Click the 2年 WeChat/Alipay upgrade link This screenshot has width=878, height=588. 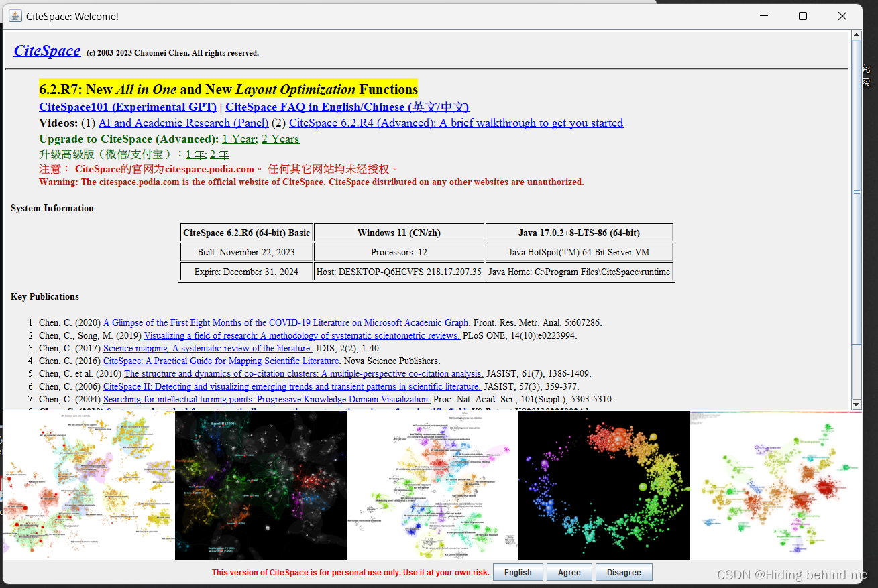click(x=219, y=154)
